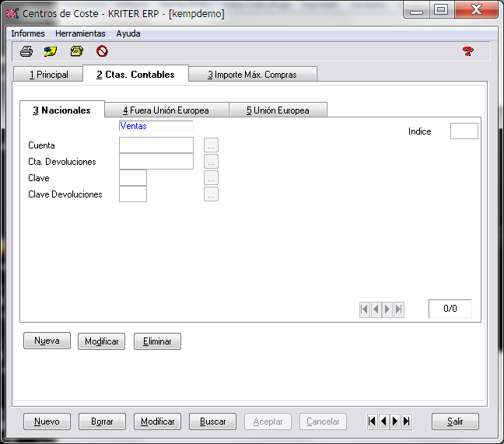Jump to first record in bottom navigator
504x444 pixels.
pyautogui.click(x=372, y=421)
